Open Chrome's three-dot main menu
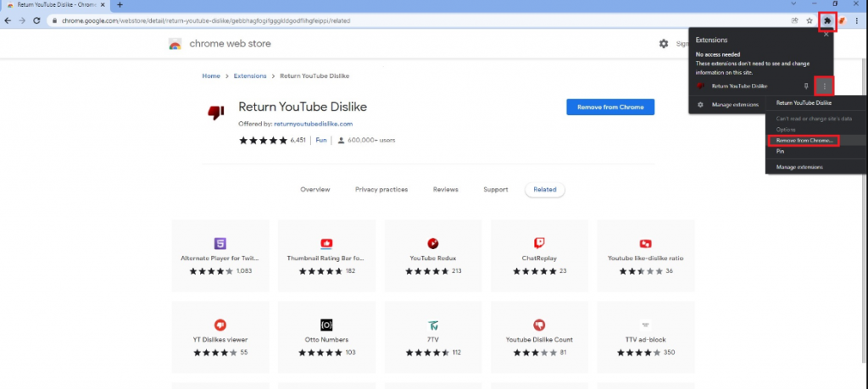This screenshot has height=389, width=868. click(x=856, y=20)
